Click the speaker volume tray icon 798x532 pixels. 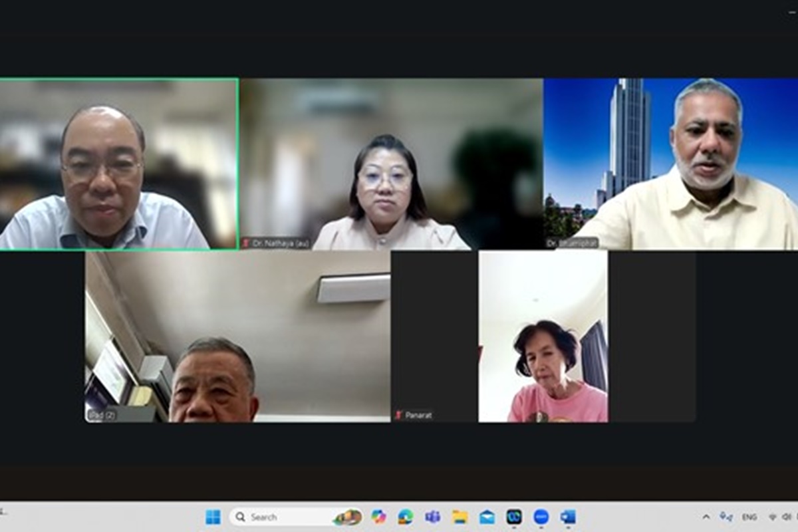[786, 517]
